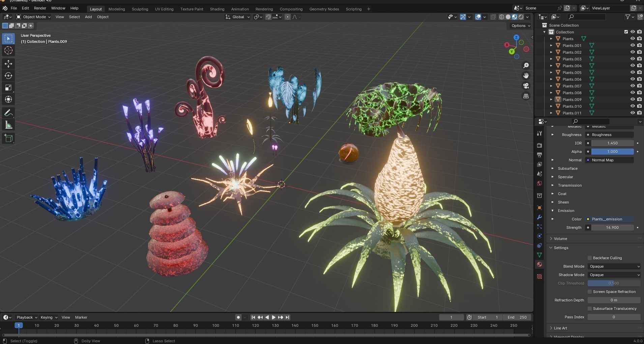
Task: Choose the Measure ruler tool
Action: [8, 125]
